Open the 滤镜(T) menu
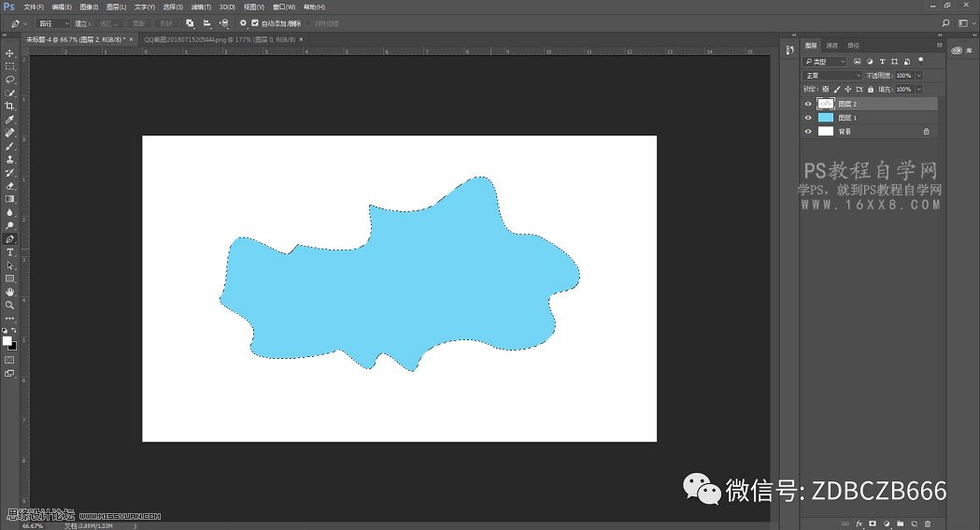This screenshot has height=530, width=980. point(201,7)
